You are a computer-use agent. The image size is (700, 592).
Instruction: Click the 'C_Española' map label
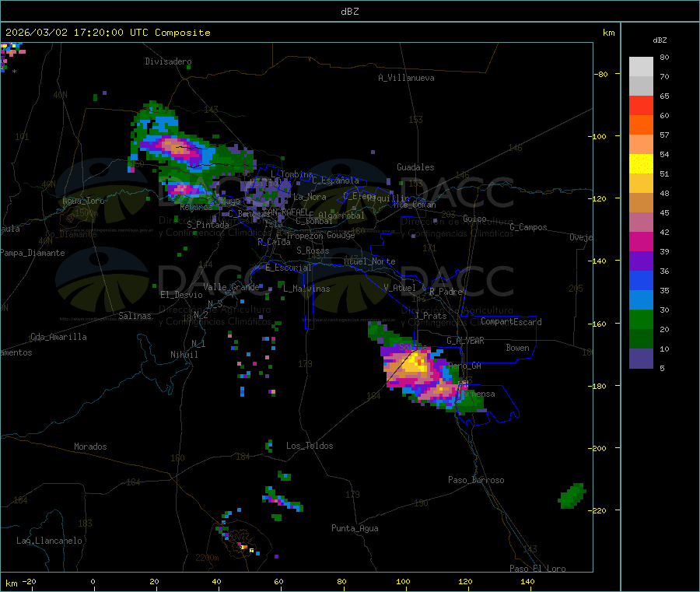tap(335, 180)
